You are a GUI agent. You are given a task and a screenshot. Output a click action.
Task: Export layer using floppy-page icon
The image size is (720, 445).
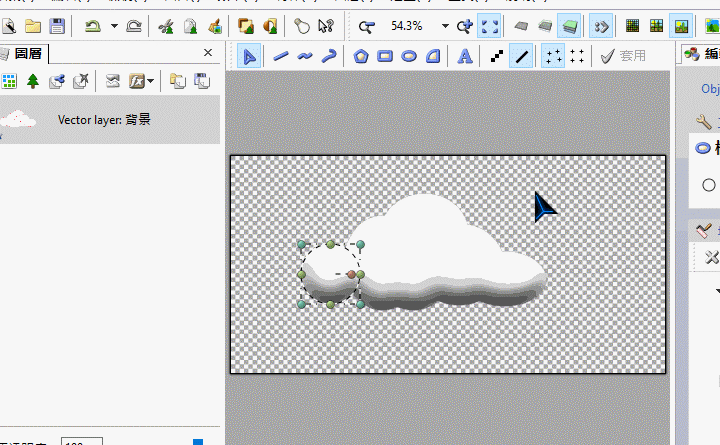coord(202,81)
